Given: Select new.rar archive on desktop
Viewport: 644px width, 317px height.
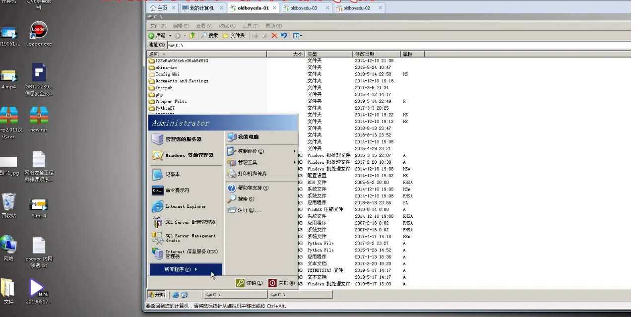Looking at the screenshot, I should tap(39, 120).
